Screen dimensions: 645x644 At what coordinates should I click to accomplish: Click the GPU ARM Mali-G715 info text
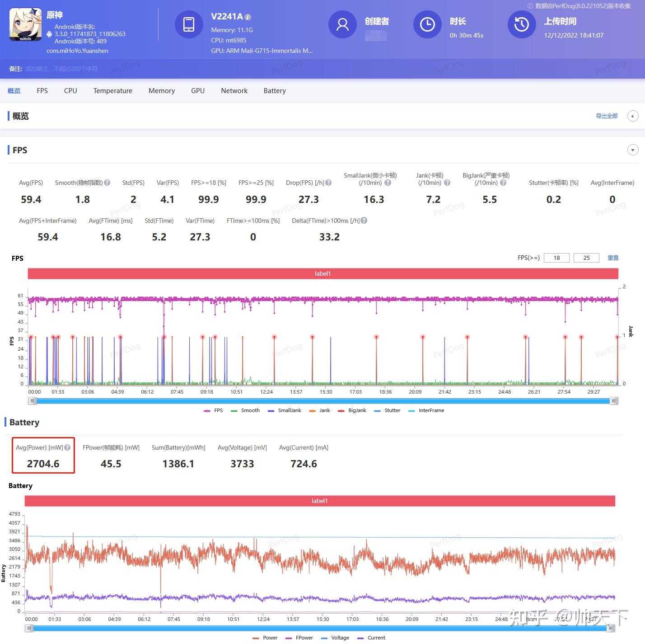262,51
